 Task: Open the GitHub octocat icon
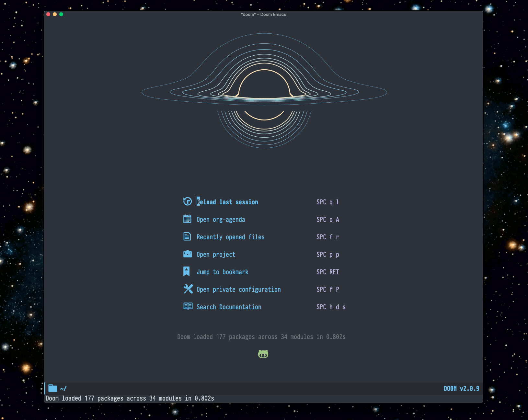tap(263, 354)
